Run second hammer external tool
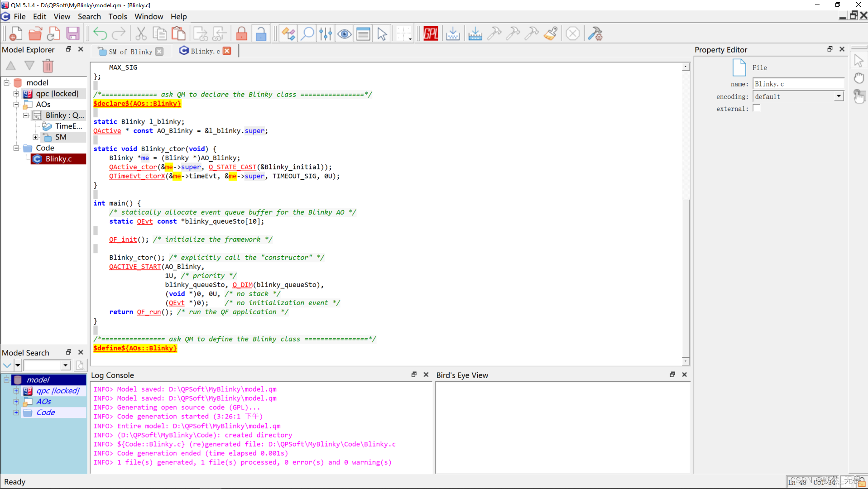 pyautogui.click(x=513, y=34)
